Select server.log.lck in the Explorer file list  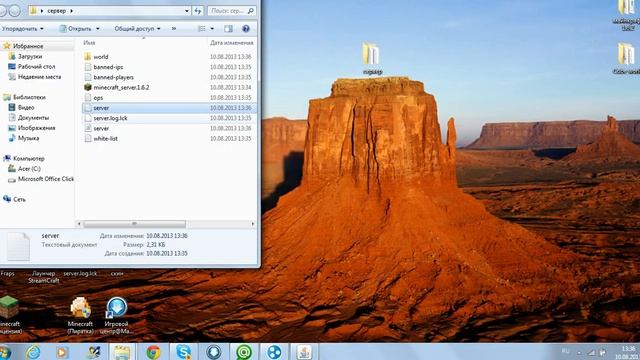tap(110, 118)
